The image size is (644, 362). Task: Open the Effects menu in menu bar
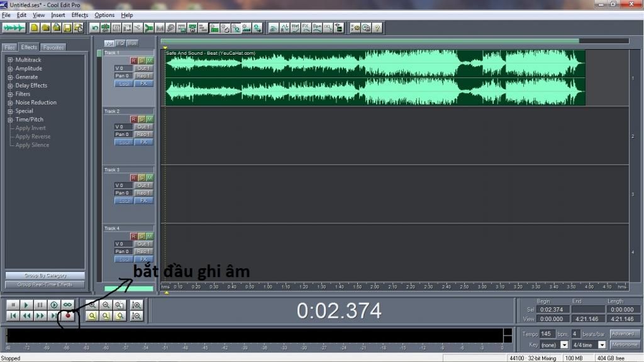click(x=80, y=15)
